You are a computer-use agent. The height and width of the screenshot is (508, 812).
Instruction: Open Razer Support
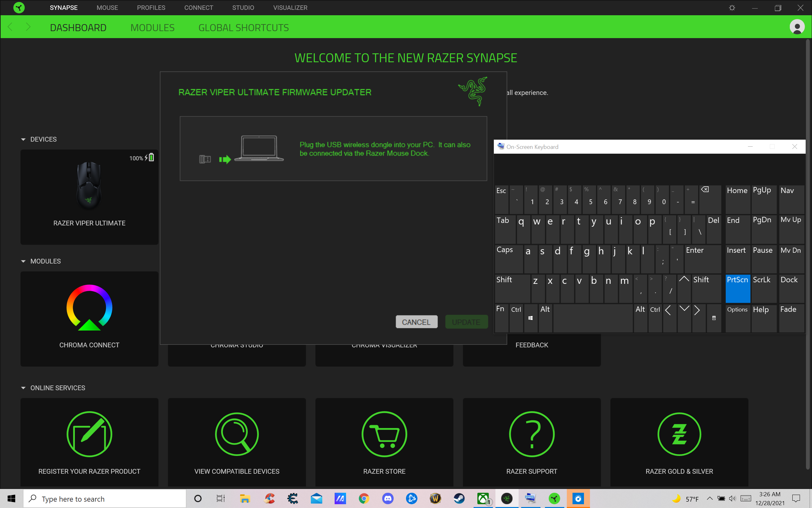[x=532, y=442]
